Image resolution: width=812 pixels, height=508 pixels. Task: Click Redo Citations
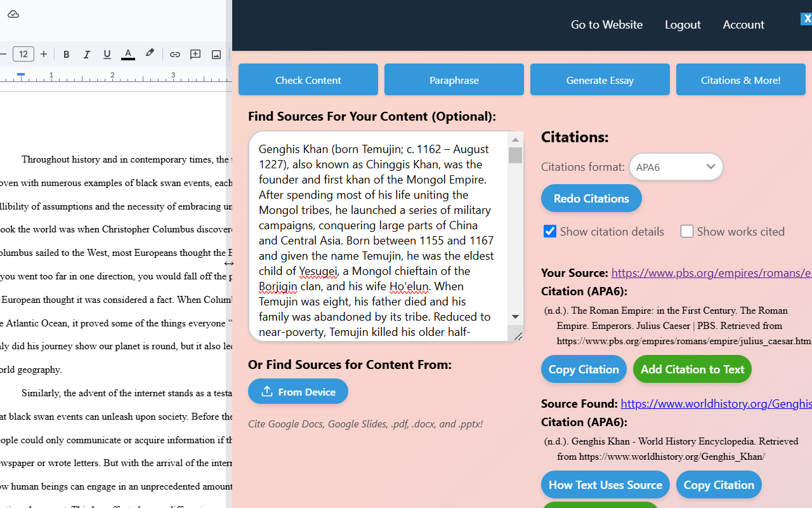click(591, 198)
